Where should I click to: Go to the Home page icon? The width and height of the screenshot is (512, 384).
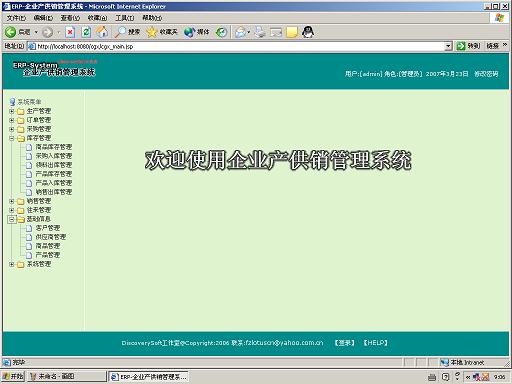click(102, 32)
